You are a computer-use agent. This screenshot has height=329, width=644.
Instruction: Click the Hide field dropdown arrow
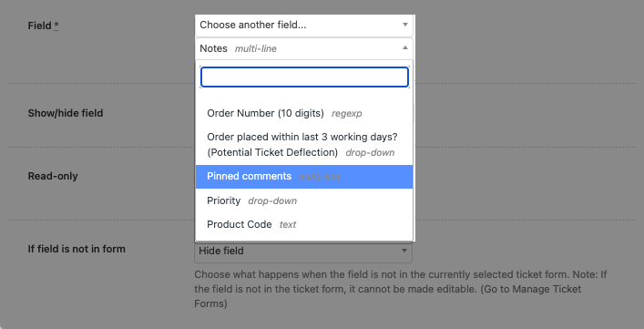coord(404,251)
